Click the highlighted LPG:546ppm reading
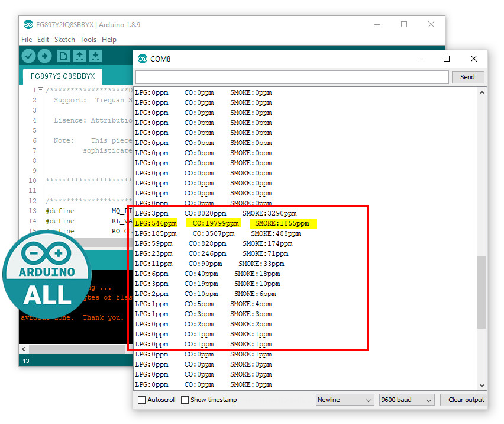 click(x=156, y=224)
